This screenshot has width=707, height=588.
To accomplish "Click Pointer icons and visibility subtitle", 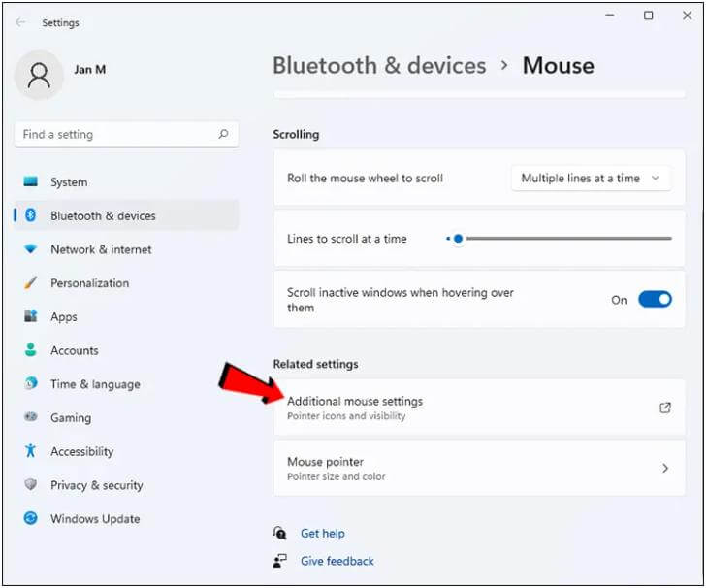I will coord(346,415).
